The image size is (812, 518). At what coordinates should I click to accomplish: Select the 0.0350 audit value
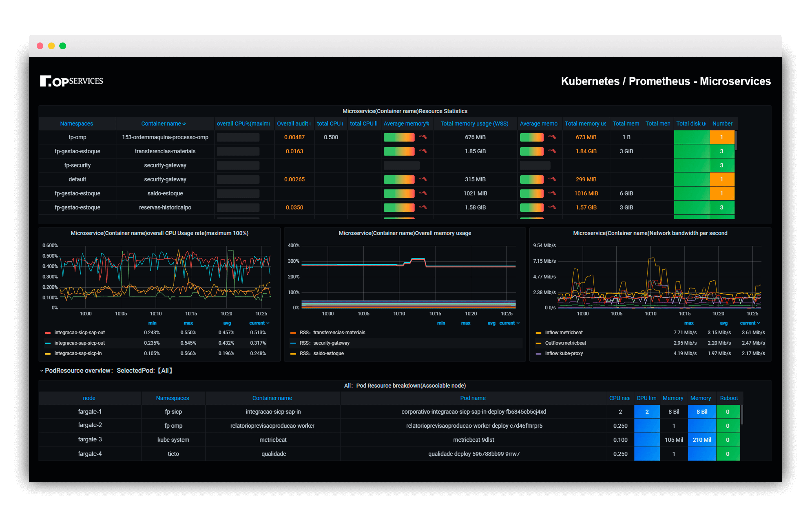294,208
